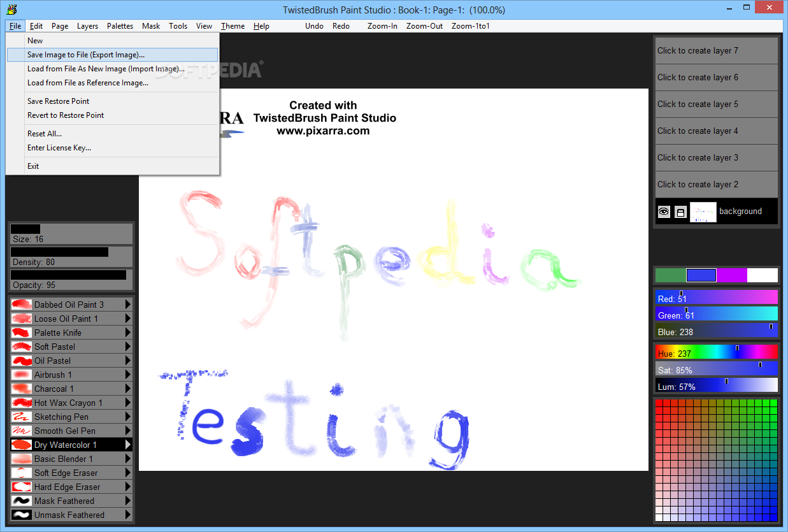Select the Sketching Pen brush icon
The image size is (788, 532).
(22, 417)
